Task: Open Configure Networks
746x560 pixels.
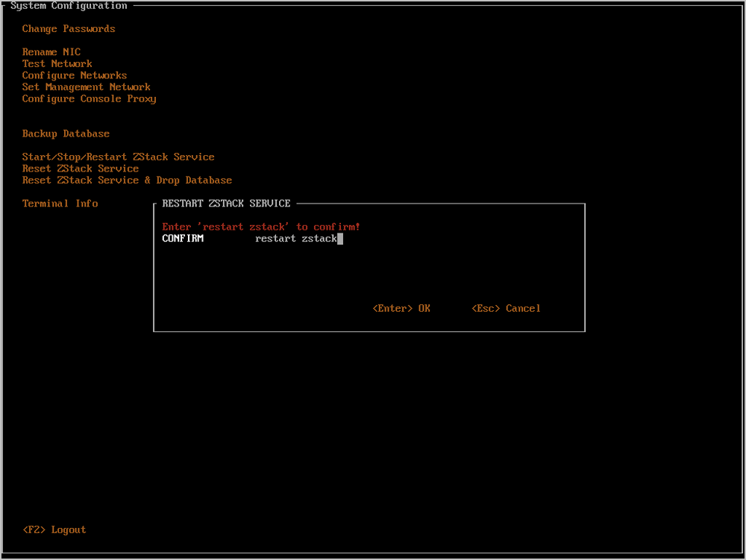Action: [75, 75]
